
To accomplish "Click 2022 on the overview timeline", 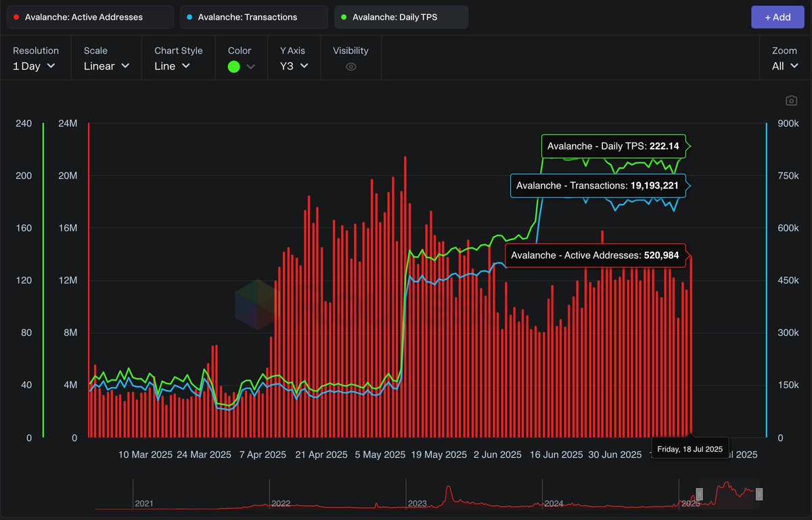I will [x=281, y=504].
